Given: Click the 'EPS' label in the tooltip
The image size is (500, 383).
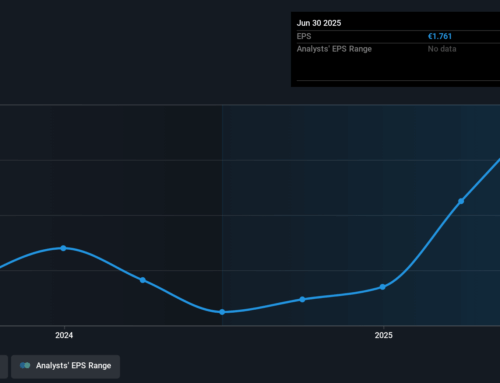Looking at the screenshot, I should 304,36.
